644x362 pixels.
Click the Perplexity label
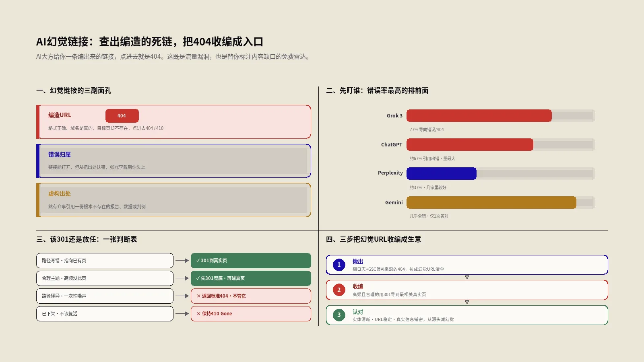(390, 173)
